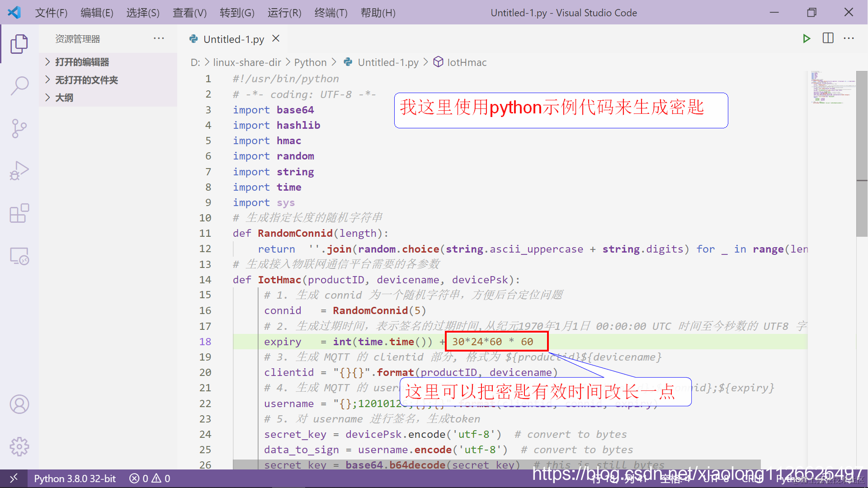This screenshot has width=868, height=488.
Task: Click linux-share-dir in the breadcrumb
Action: pyautogui.click(x=247, y=62)
